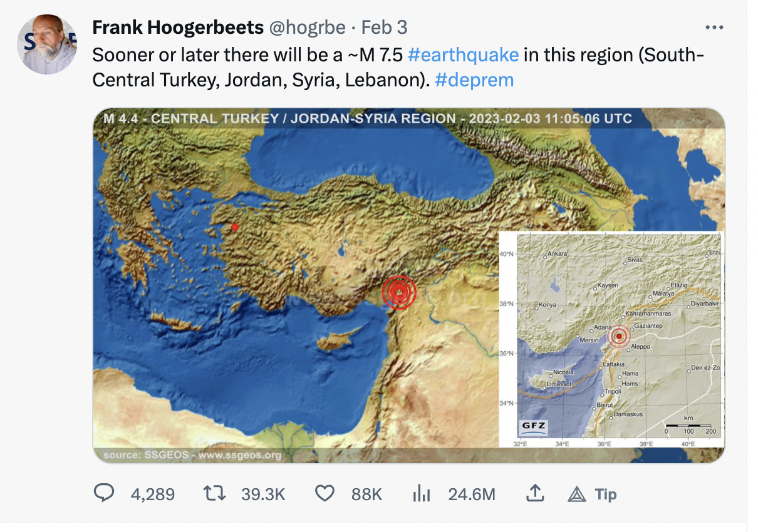
Task: Open the three-dot more options menu
Action: pos(714,28)
